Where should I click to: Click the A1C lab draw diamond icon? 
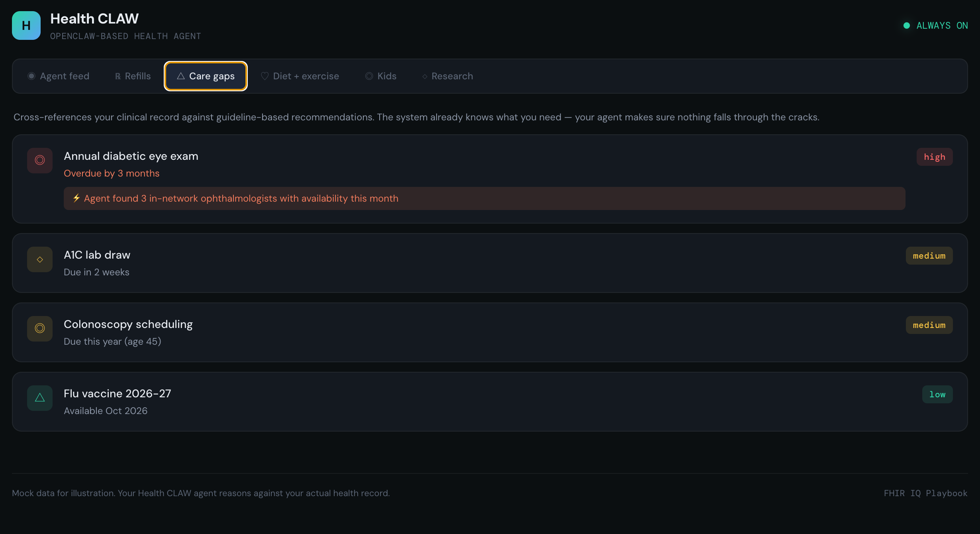(40, 259)
